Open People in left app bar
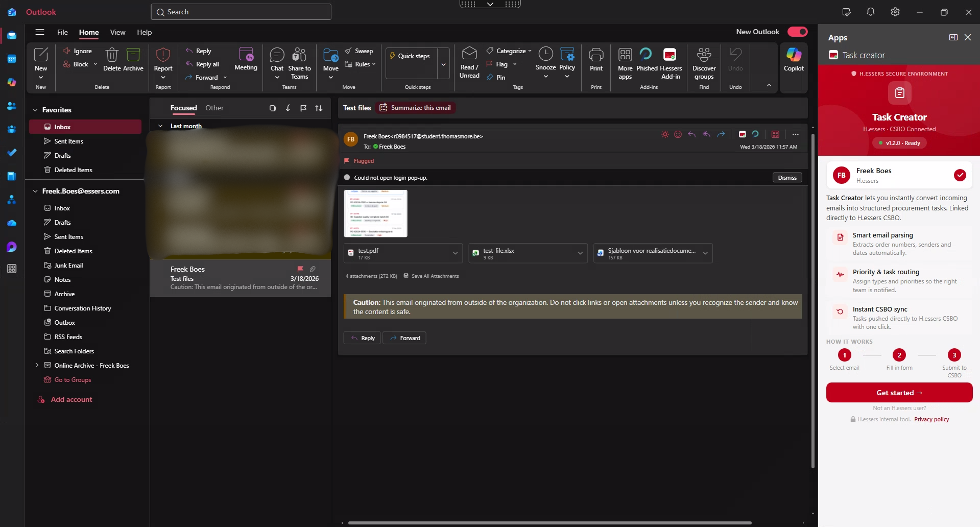 coord(12,106)
